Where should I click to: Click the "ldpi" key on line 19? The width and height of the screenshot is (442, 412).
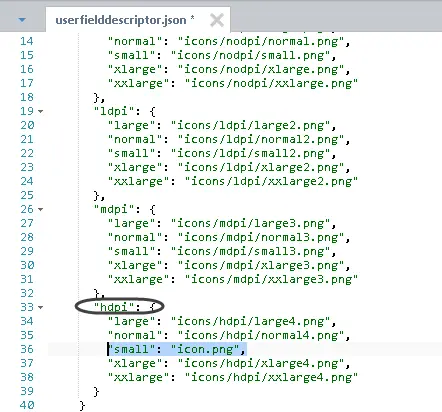[114, 111]
